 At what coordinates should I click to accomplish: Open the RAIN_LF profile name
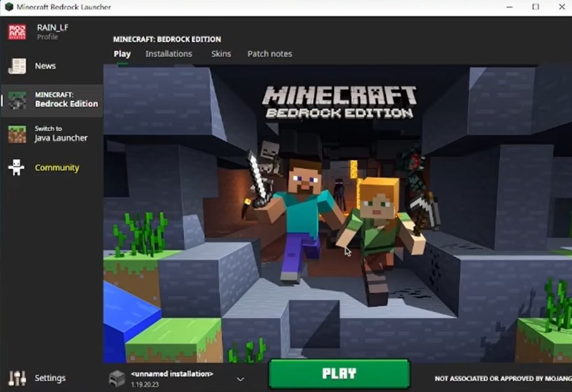pyautogui.click(x=52, y=28)
